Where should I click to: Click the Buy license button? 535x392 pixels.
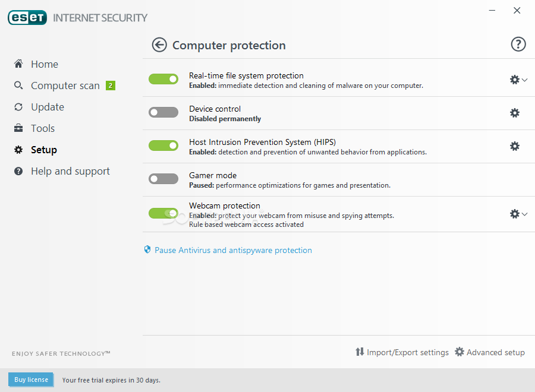pyautogui.click(x=31, y=380)
